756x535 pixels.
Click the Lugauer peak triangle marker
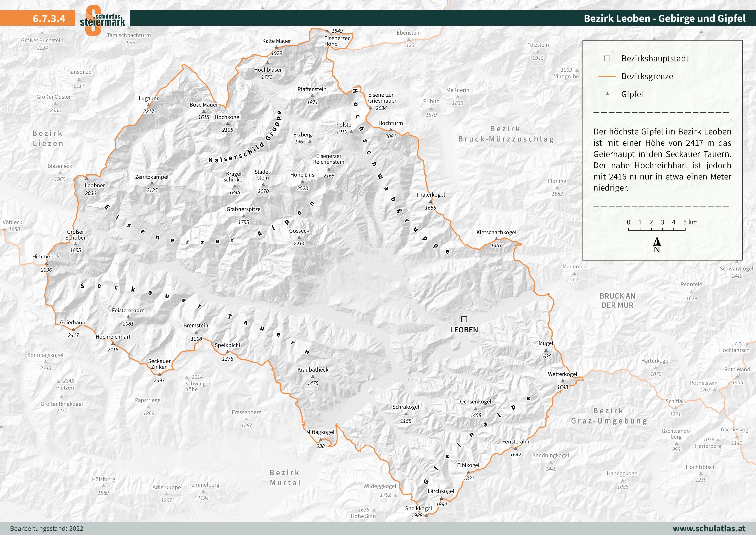pyautogui.click(x=148, y=105)
